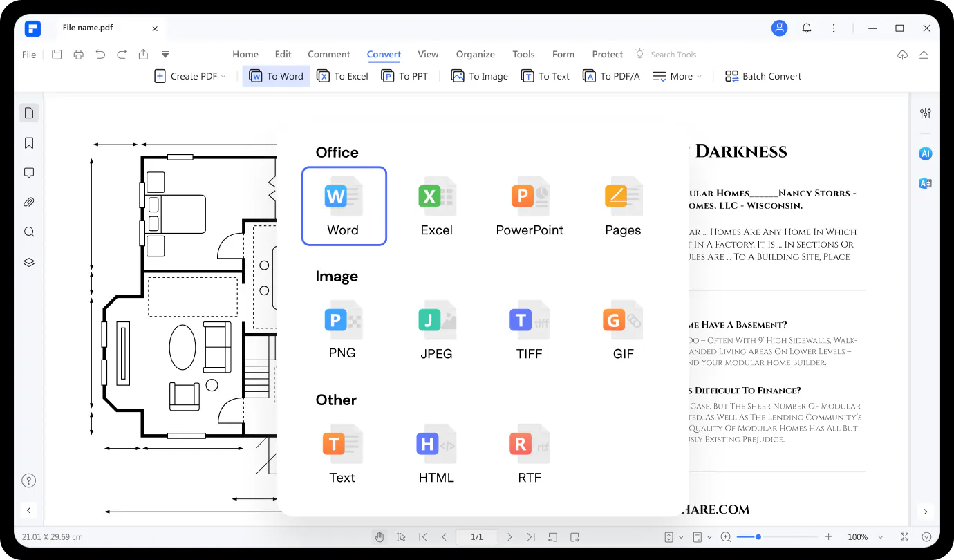Launch the AI assistant from right sidebar
The width and height of the screenshot is (954, 560).
[926, 153]
